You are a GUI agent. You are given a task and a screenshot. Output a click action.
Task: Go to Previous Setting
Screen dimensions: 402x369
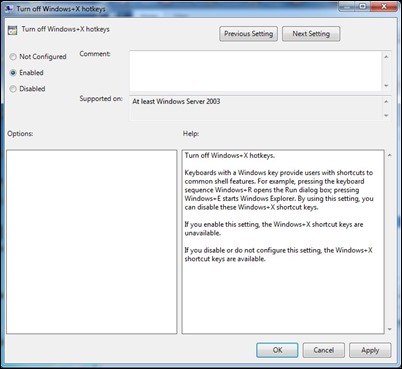point(248,34)
